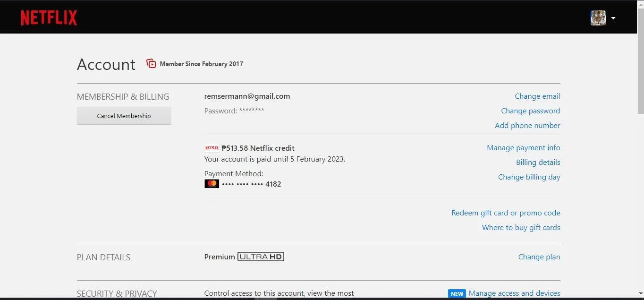Open Change password link
This screenshot has height=300, width=644.
pos(530,111)
